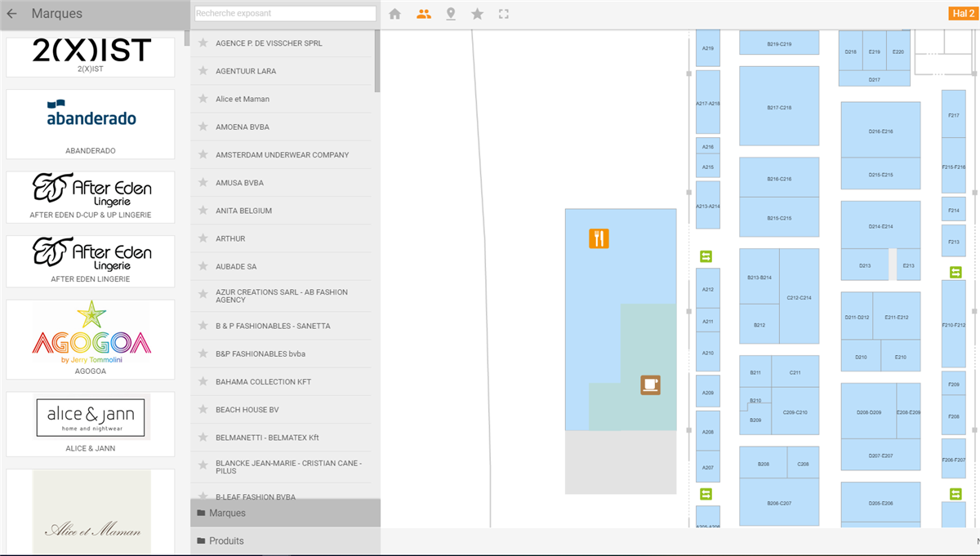Screen dimensions: 980x556
Task: Select stand D216-E216 on the map
Action: (880, 130)
